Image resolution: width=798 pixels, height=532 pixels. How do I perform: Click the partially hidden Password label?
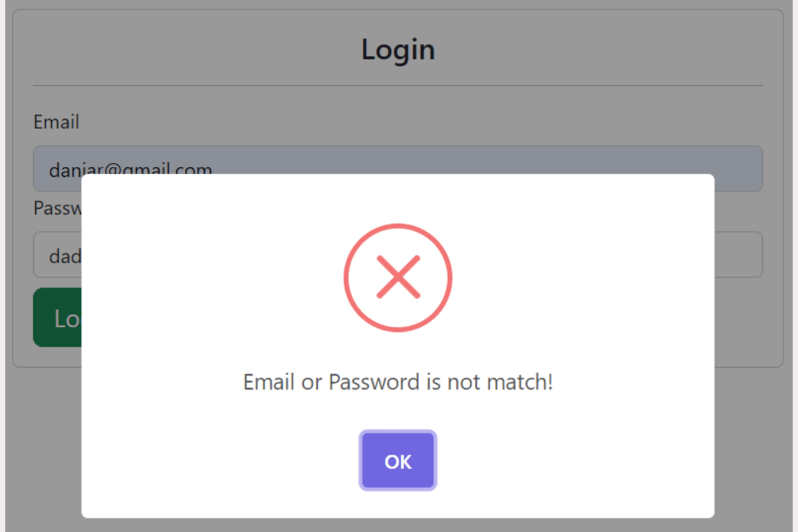57,208
